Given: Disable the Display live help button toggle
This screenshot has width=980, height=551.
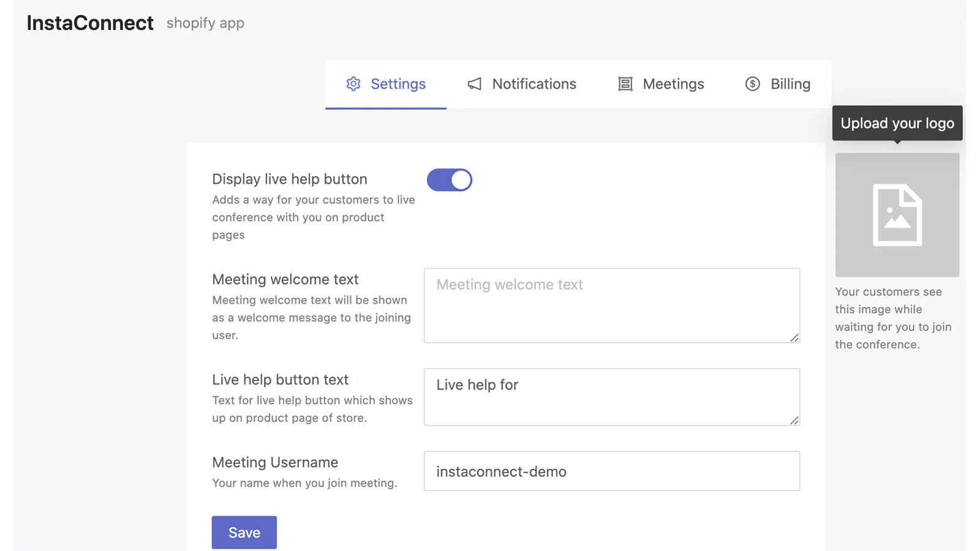Looking at the screenshot, I should [x=450, y=179].
